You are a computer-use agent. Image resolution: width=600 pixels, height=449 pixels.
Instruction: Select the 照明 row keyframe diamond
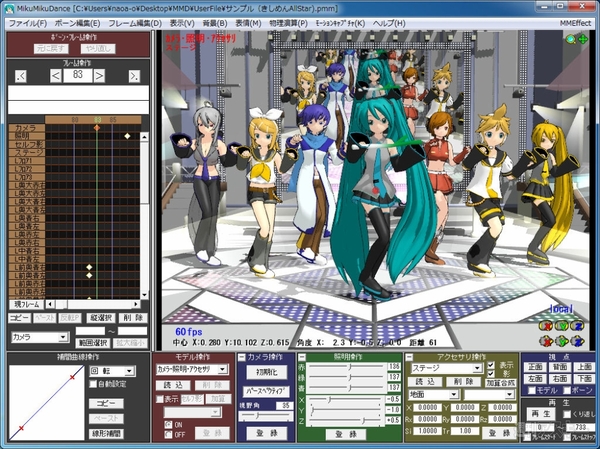(127, 136)
